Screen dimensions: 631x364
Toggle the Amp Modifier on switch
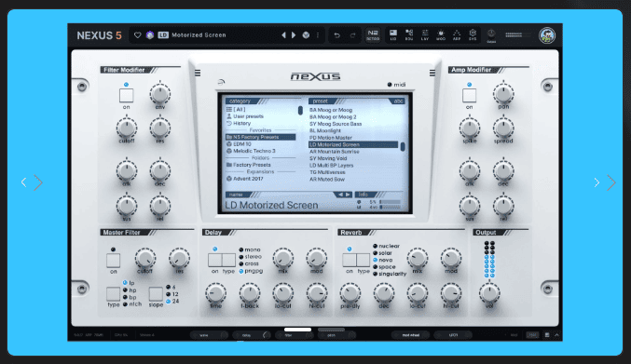tap(469, 96)
